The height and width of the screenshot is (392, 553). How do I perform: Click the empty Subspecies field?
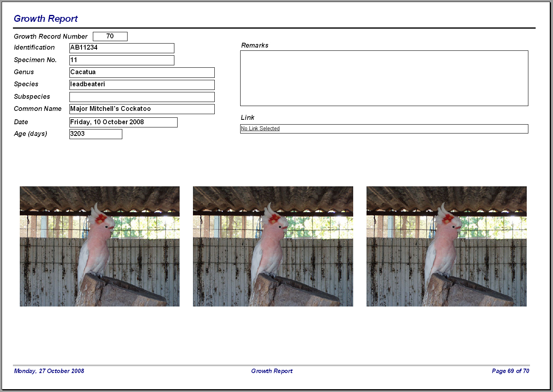click(x=142, y=97)
